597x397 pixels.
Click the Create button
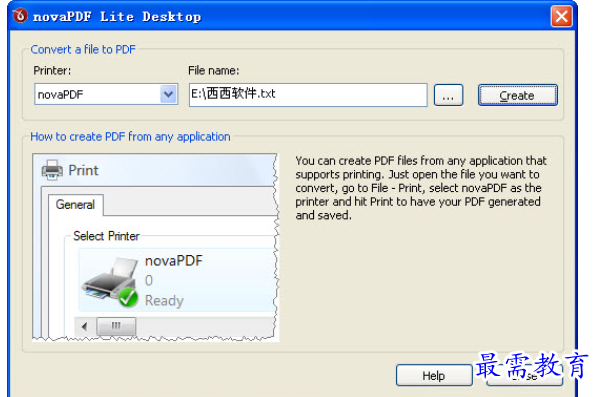(x=517, y=95)
